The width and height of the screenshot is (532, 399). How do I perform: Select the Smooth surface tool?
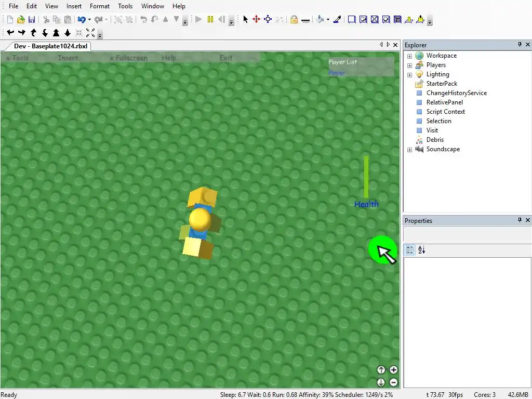point(352,19)
